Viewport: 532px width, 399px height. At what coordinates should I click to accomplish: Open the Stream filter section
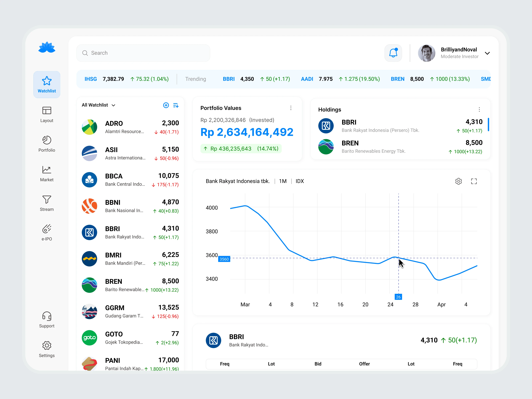click(x=47, y=203)
